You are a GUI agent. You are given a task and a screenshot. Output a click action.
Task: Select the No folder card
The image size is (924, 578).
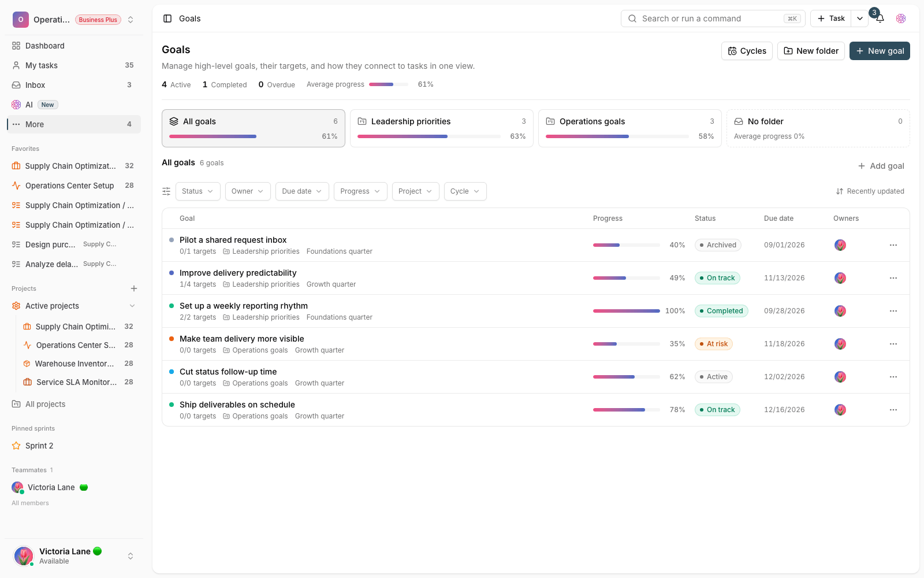[x=818, y=128]
